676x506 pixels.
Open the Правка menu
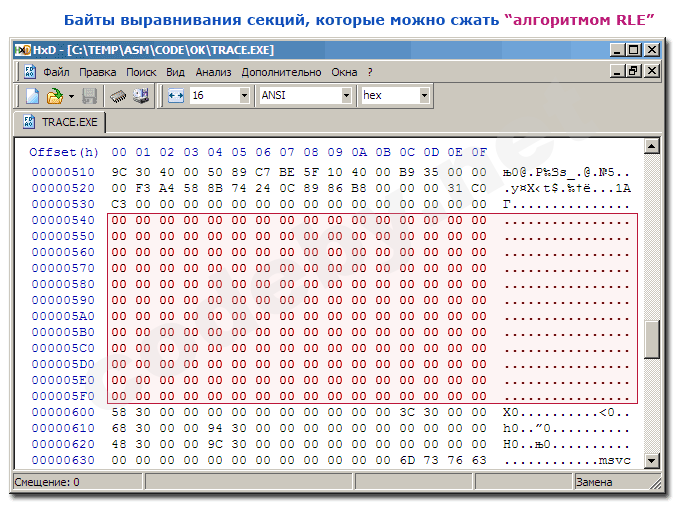[97, 72]
